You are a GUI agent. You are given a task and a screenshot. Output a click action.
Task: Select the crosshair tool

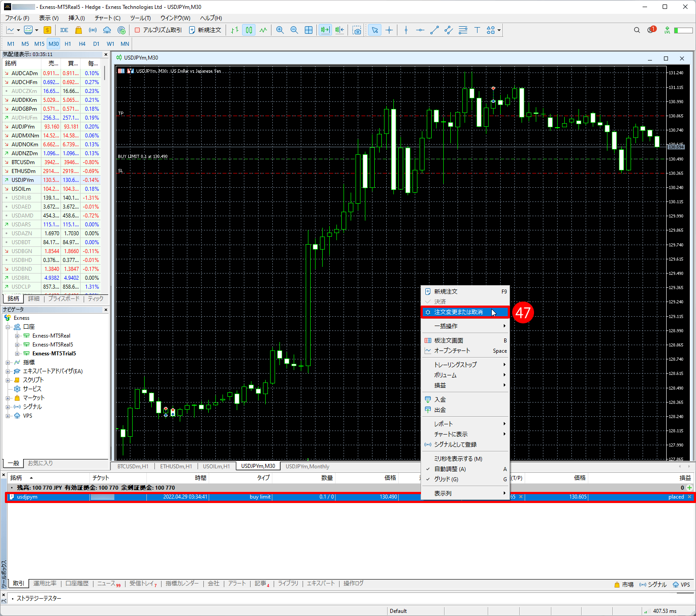(389, 30)
